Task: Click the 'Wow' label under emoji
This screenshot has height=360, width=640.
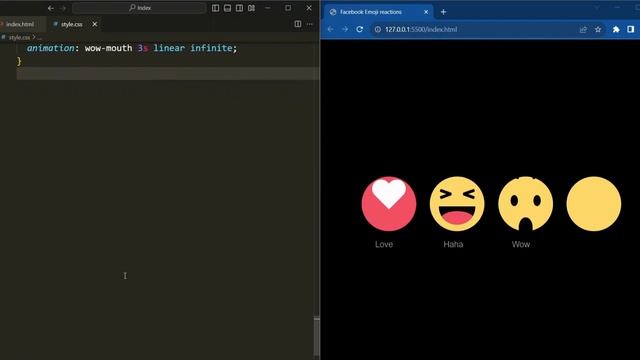Action: coord(521,244)
